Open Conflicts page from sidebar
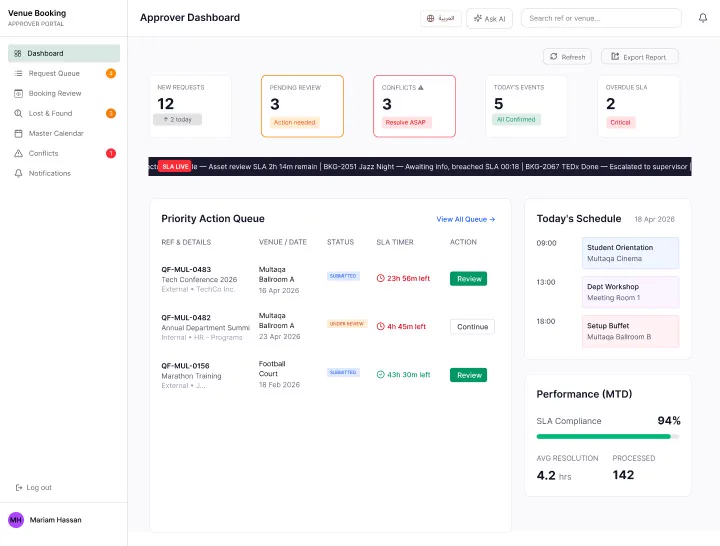 tap(64, 153)
